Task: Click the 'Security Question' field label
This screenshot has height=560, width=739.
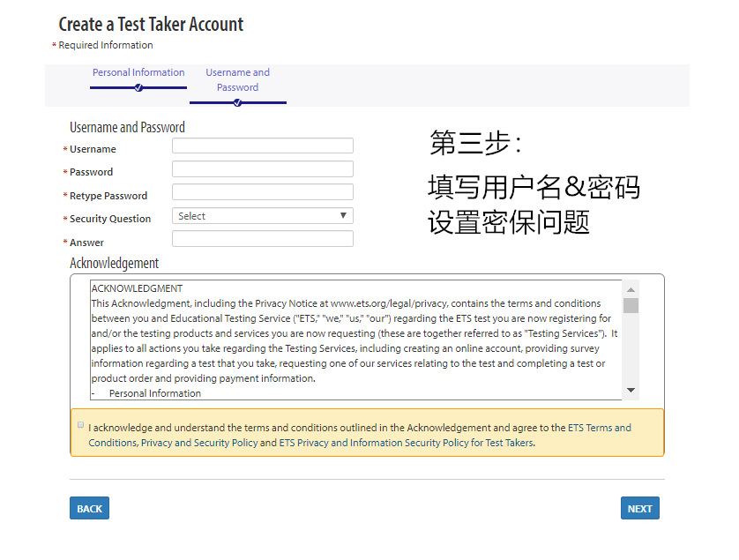Action: [x=110, y=219]
